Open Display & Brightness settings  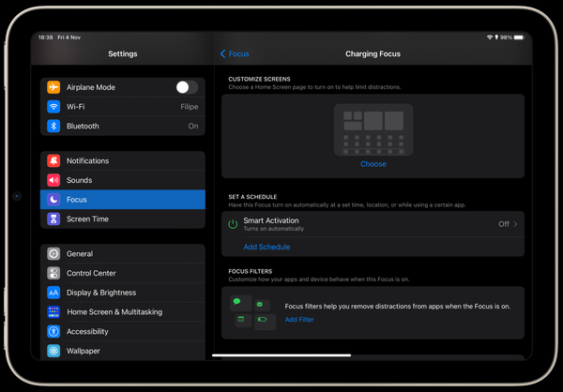pyautogui.click(x=123, y=293)
